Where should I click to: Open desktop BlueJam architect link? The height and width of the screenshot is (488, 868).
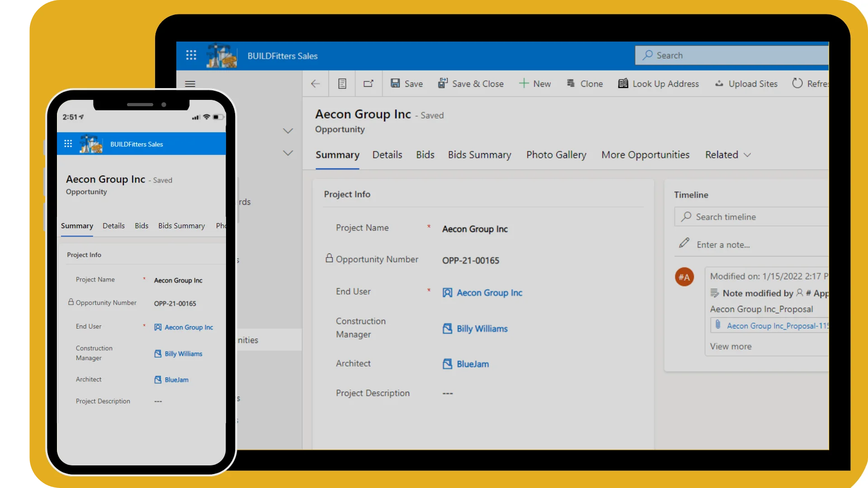tap(472, 364)
